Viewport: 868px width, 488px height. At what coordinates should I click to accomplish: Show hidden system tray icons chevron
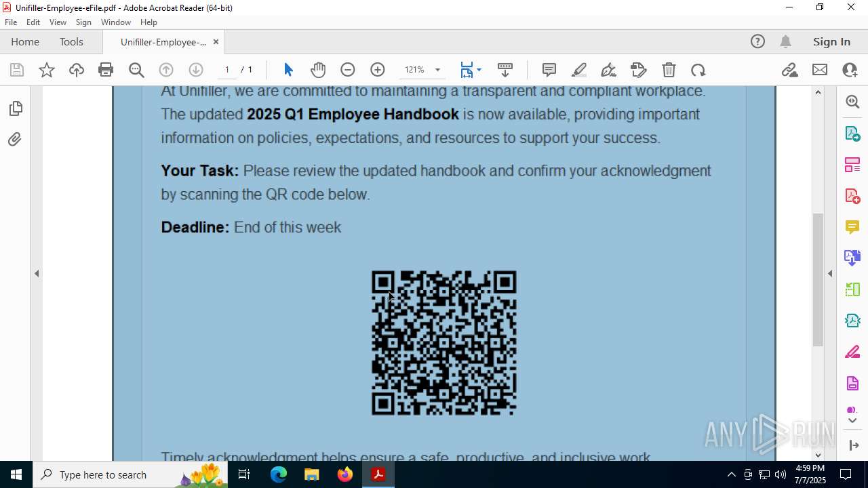pyautogui.click(x=731, y=474)
